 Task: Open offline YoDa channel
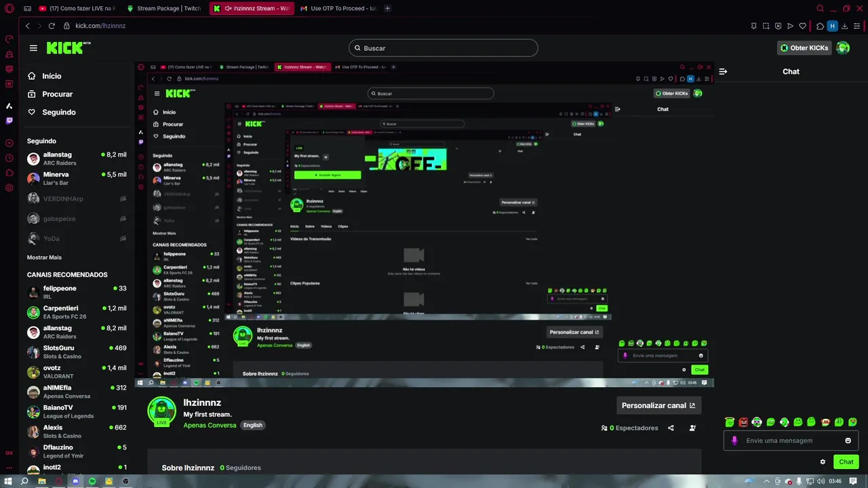pos(77,239)
